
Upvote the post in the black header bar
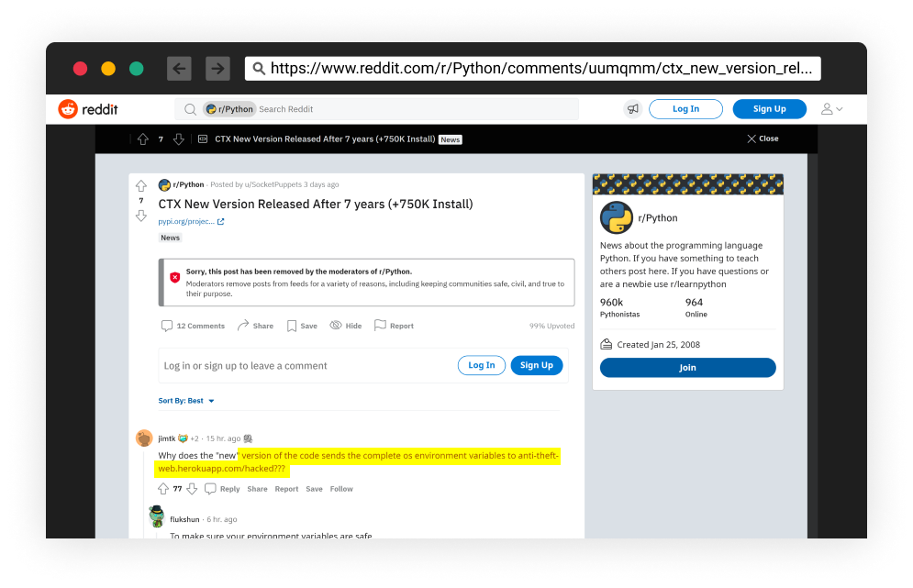(142, 139)
